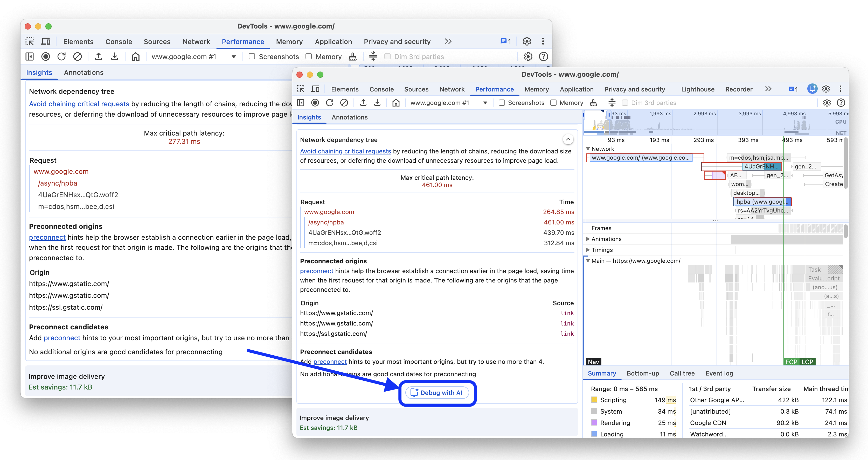868x460 pixels.
Task: Record and reload the page
Action: click(x=330, y=103)
